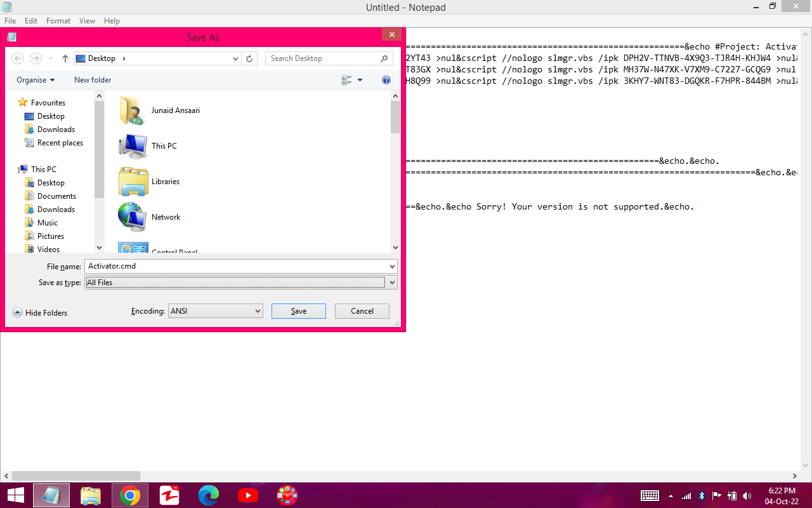The height and width of the screenshot is (508, 812).
Task: Open the Windows Start button
Action: 15,495
